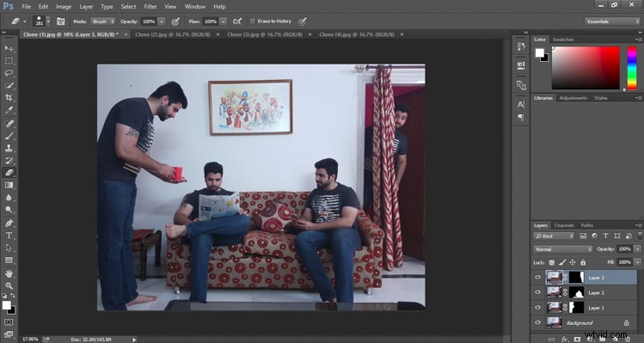644x343 pixels.
Task: Filter layers by type layers icon
Action: click(x=605, y=236)
